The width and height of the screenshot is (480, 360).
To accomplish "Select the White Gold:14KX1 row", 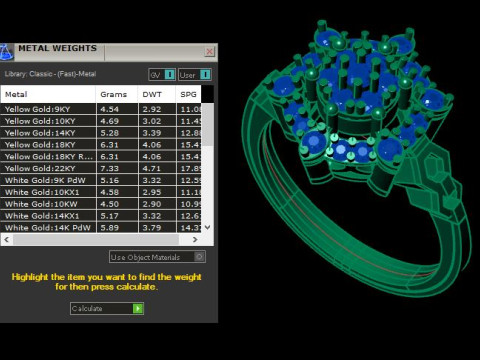I will tap(101, 216).
